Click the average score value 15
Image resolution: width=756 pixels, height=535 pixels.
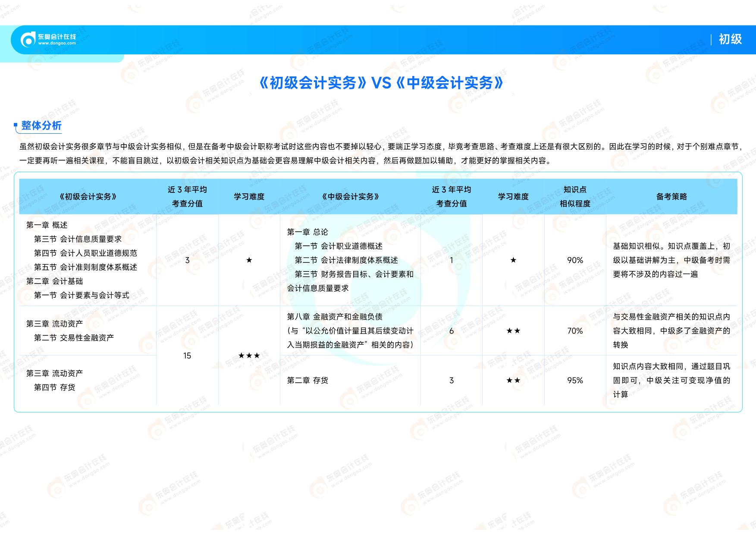[x=187, y=356]
